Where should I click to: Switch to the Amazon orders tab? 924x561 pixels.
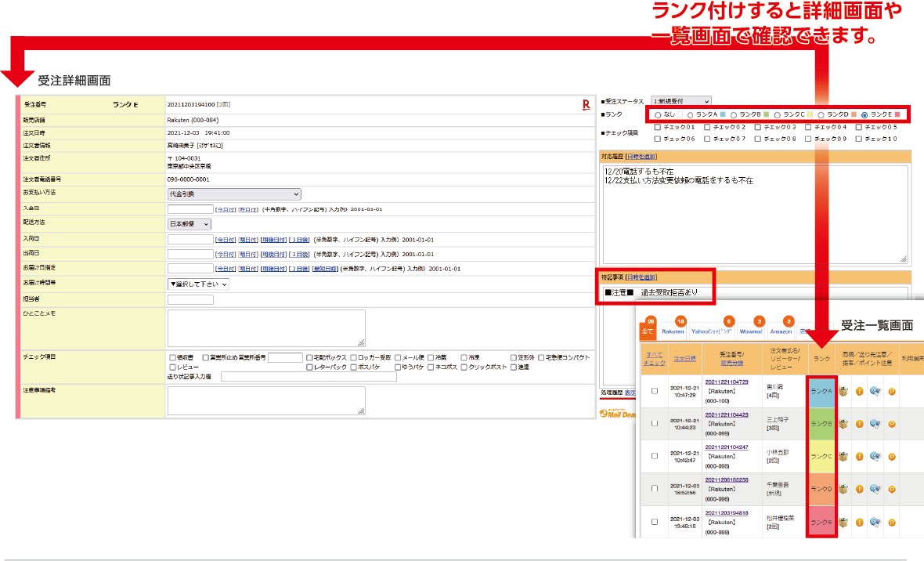tap(780, 331)
